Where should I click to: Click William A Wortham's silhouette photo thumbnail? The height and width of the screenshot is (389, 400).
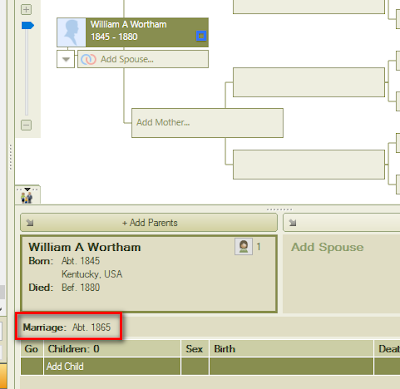(x=72, y=32)
